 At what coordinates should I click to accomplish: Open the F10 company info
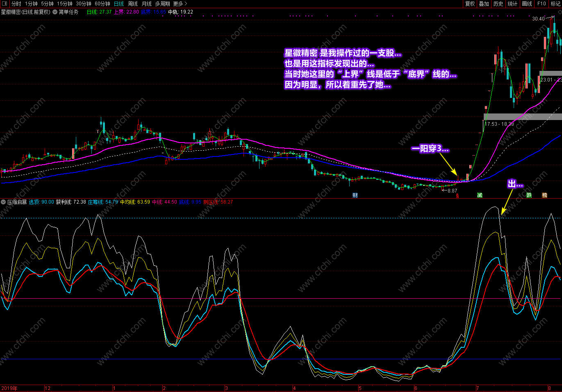(x=542, y=4)
